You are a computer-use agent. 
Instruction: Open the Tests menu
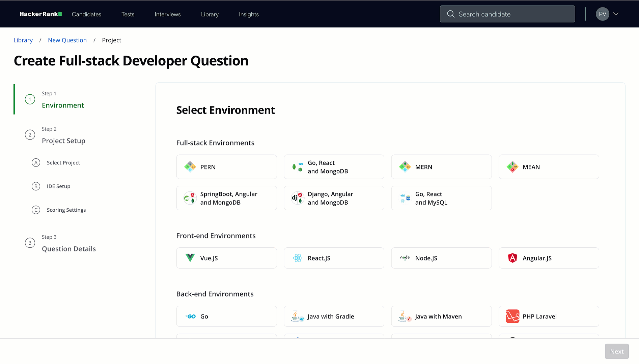(x=128, y=14)
